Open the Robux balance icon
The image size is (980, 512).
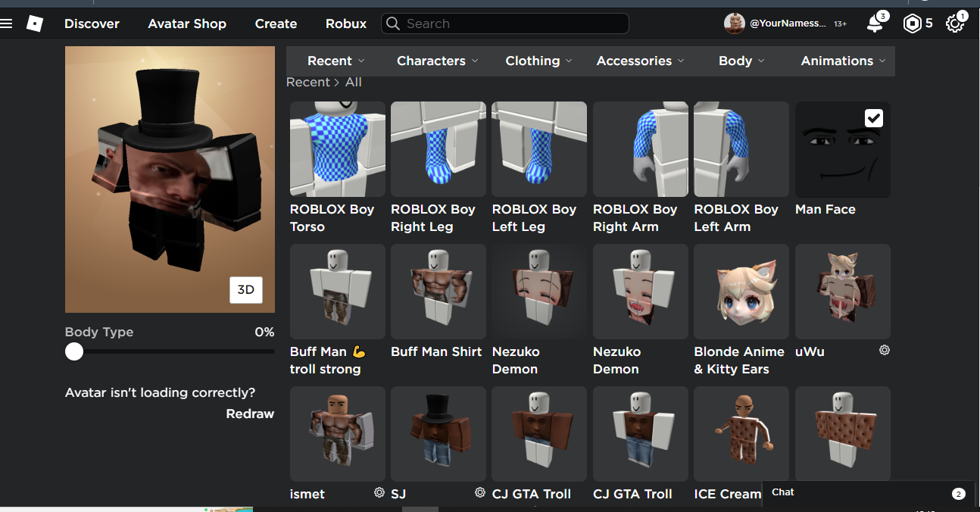(x=913, y=24)
